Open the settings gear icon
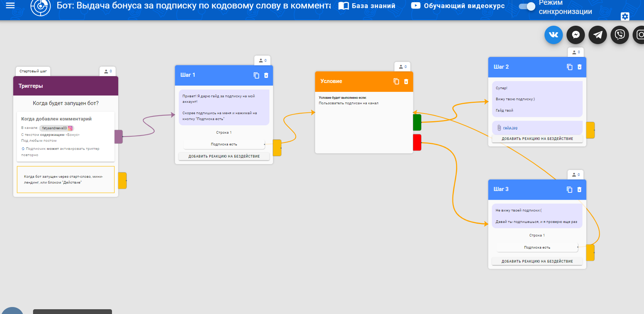644x314 pixels. tap(625, 17)
